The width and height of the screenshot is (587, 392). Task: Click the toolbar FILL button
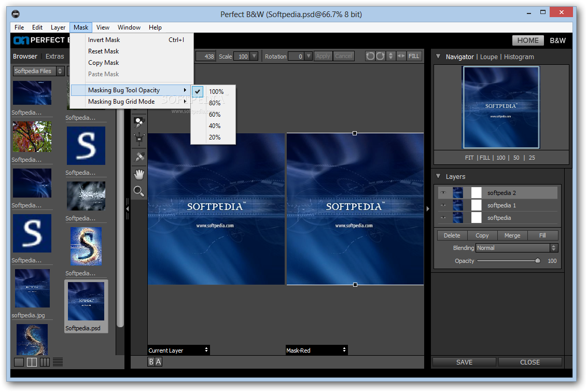[414, 56]
